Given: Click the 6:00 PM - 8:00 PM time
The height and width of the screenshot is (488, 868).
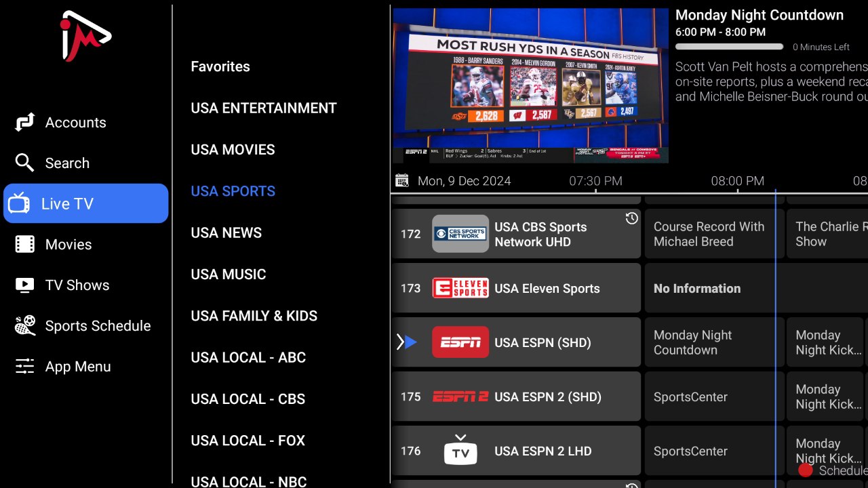Looking at the screenshot, I should [720, 32].
